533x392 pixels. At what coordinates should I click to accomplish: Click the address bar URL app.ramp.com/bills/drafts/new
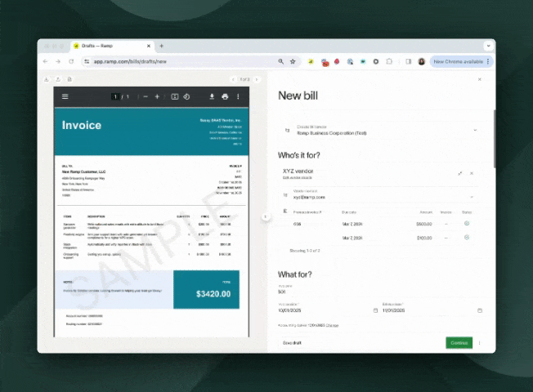tap(130, 61)
